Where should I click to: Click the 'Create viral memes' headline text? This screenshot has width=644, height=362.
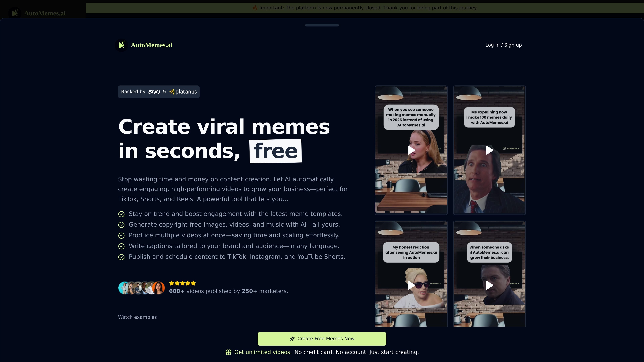[x=224, y=127]
